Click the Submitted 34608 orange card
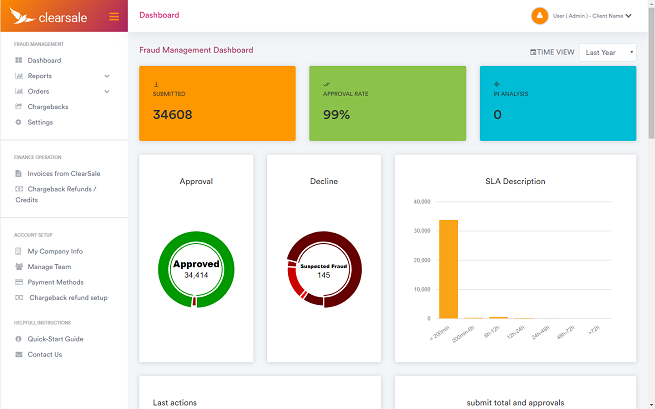The width and height of the screenshot is (655, 409). (217, 103)
